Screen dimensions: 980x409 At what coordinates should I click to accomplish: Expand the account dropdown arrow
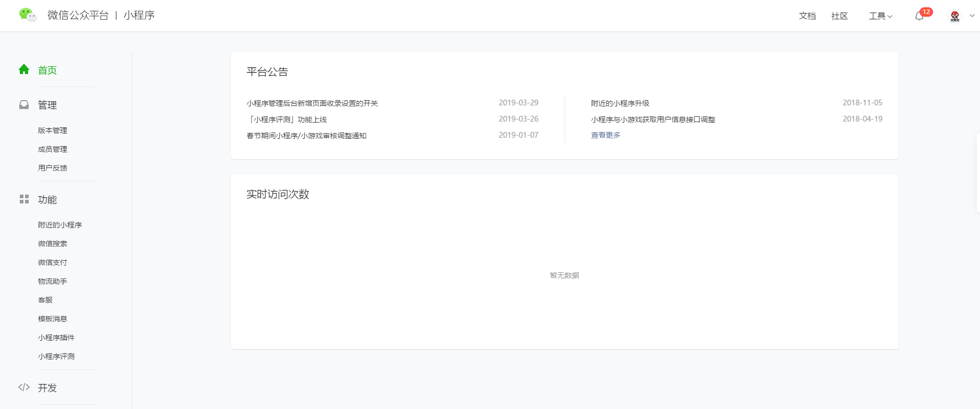(972, 16)
